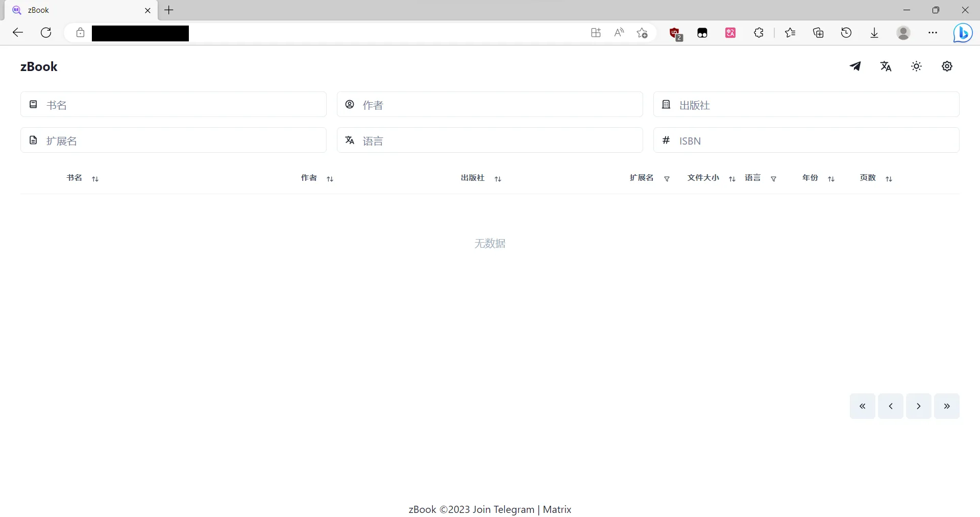The width and height of the screenshot is (980, 517).
Task: Sort table by 年份 column arrows
Action: [831, 179]
